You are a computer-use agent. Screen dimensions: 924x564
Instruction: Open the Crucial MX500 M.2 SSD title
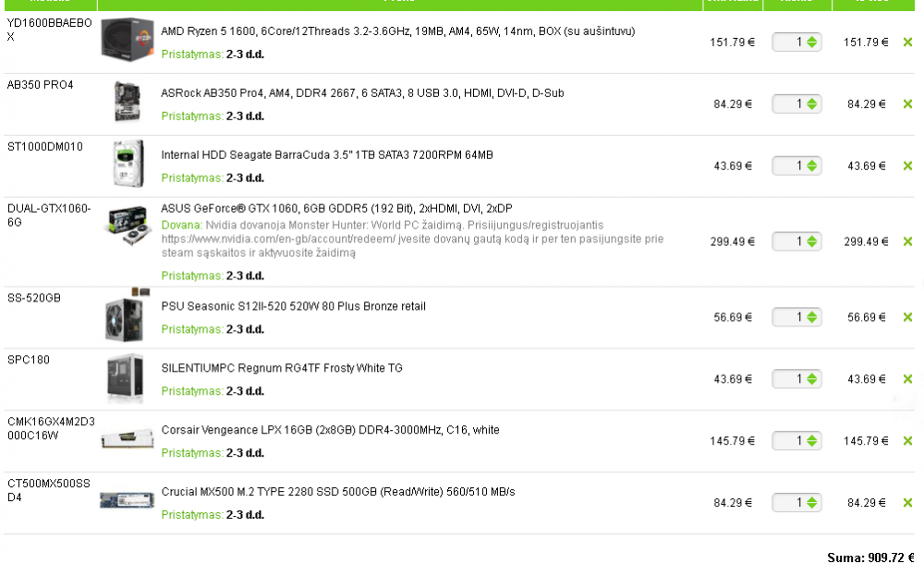[x=337, y=492]
